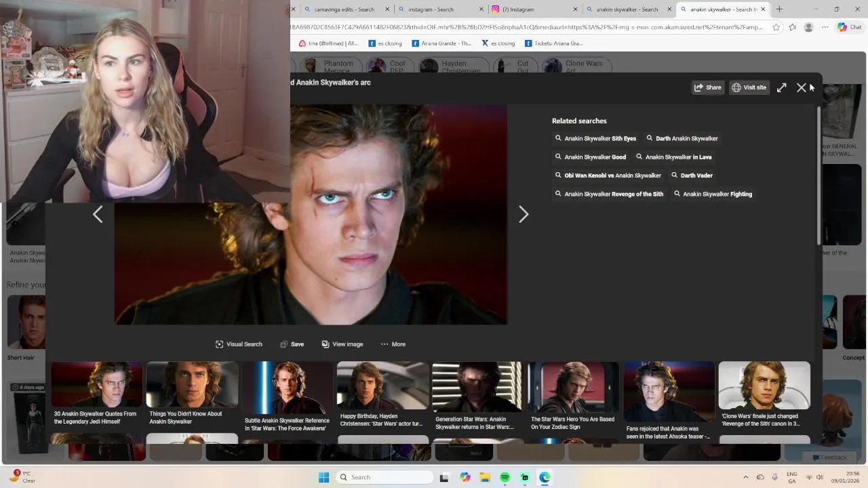Expand hidden system tray icons
The width and height of the screenshot is (868, 488).
pos(746,477)
